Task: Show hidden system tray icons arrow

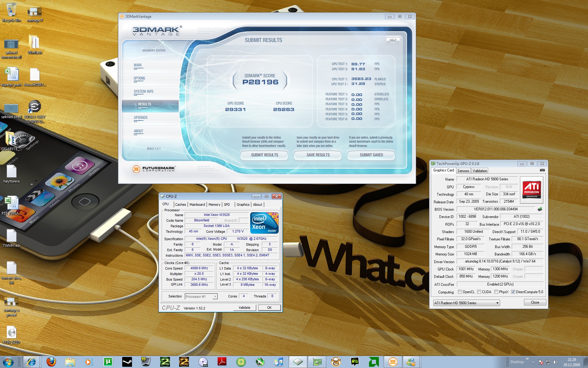Action: point(533,362)
